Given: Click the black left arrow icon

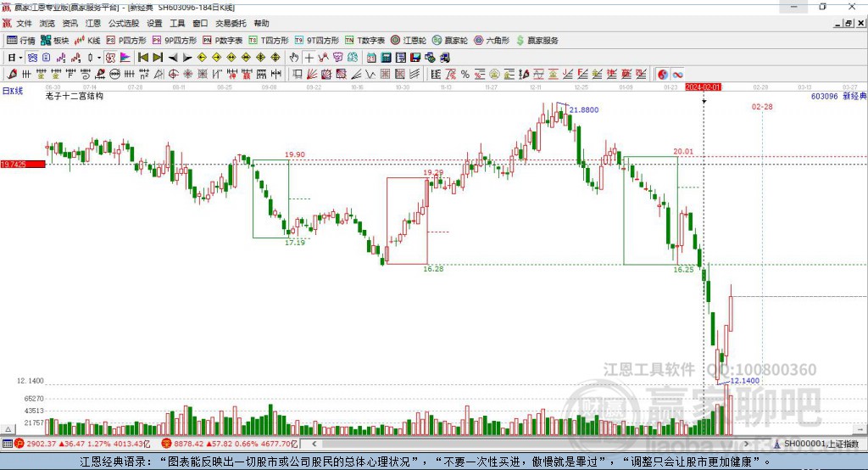Looking at the screenshot, I should tap(173, 58).
